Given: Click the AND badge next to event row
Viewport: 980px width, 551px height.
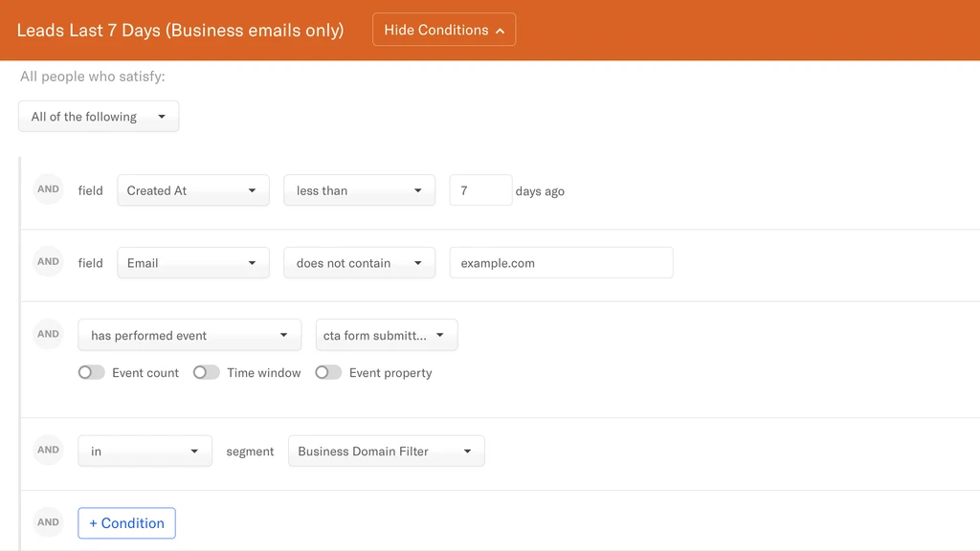Looking at the screenshot, I should coord(48,334).
